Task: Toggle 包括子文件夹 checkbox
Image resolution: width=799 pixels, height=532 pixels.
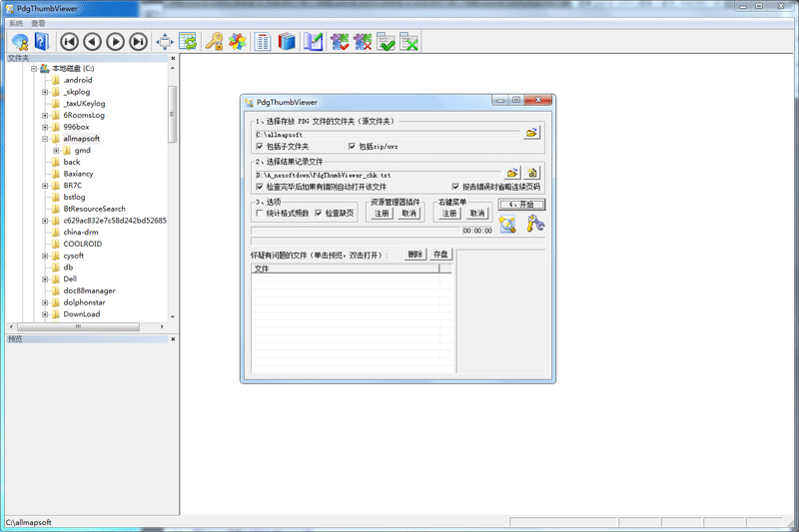Action: click(260, 147)
